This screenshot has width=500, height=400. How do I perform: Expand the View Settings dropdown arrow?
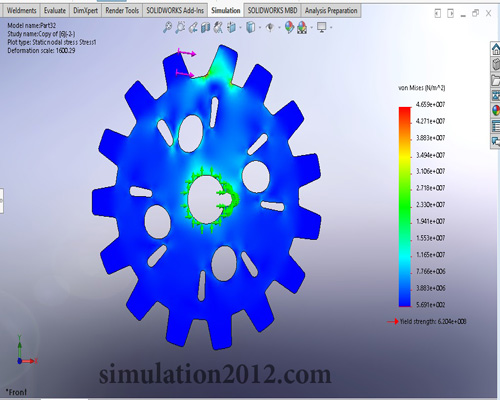point(331,28)
